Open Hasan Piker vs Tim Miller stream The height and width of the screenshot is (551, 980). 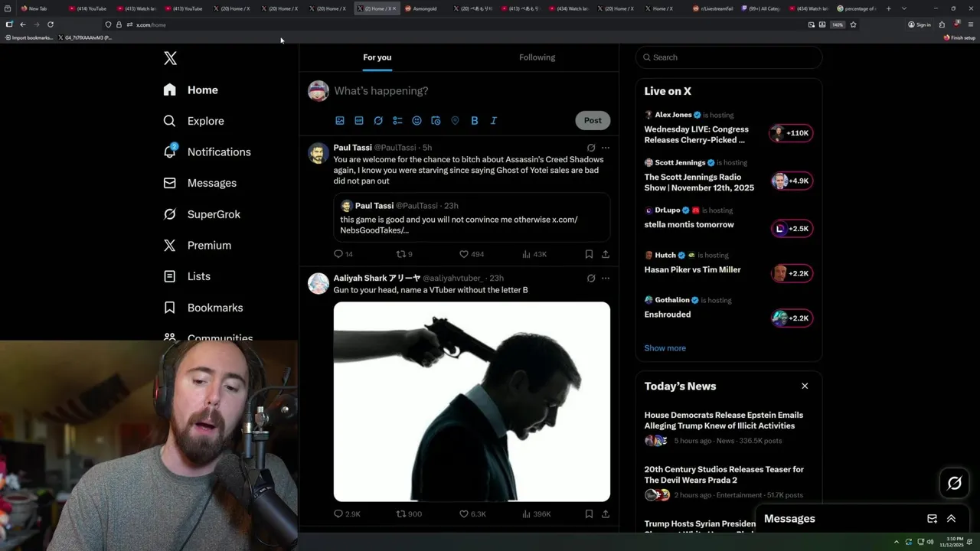(x=728, y=267)
